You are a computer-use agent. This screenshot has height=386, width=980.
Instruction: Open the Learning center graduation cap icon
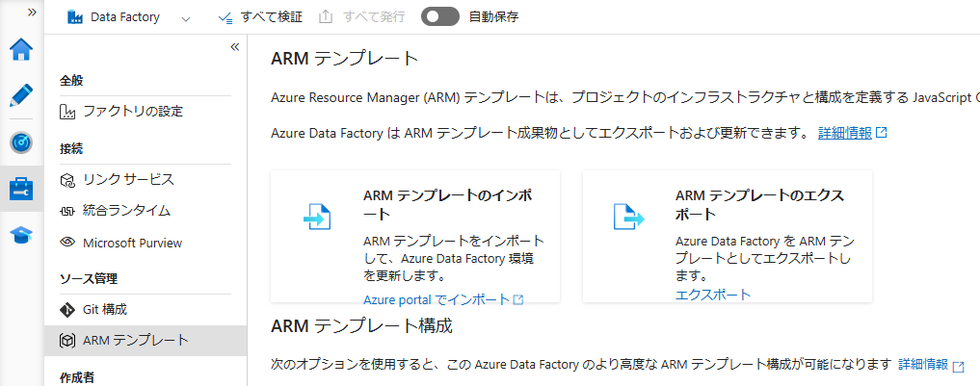tap(21, 236)
